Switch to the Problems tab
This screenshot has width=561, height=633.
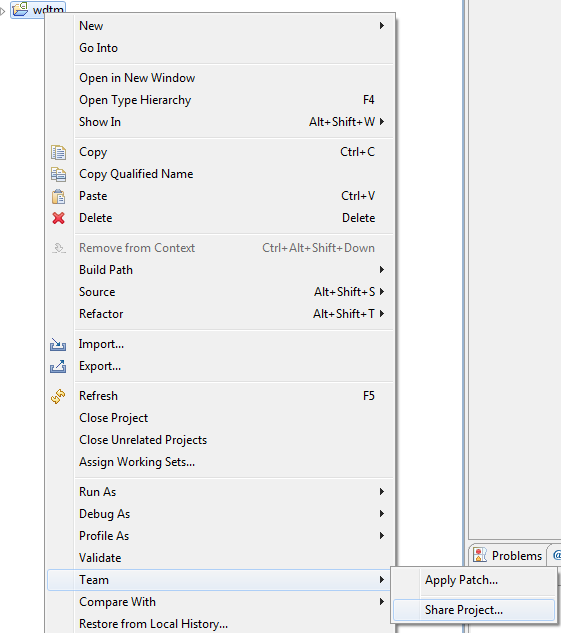coord(507,555)
